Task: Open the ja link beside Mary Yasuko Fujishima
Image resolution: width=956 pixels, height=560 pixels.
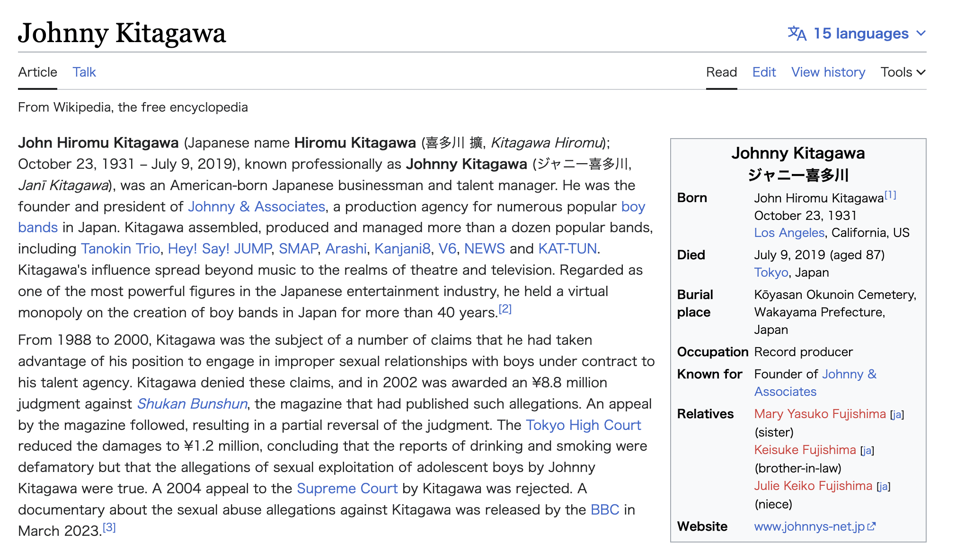Action: coord(897,415)
